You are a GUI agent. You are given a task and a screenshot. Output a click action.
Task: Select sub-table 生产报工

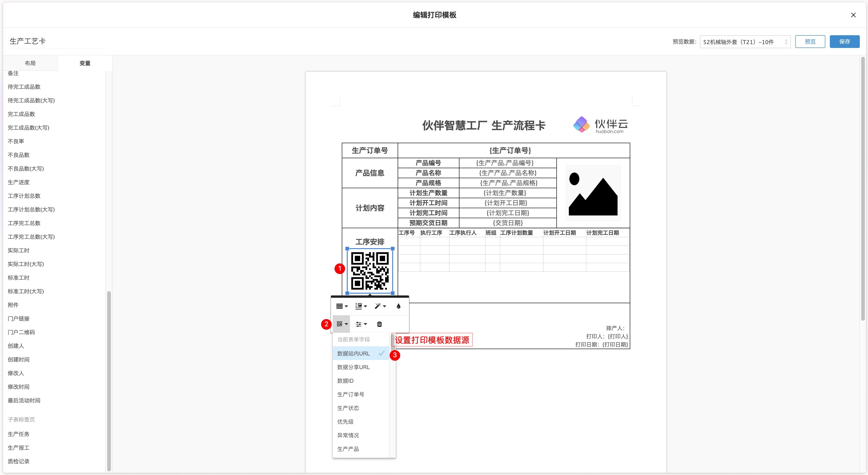click(x=19, y=448)
